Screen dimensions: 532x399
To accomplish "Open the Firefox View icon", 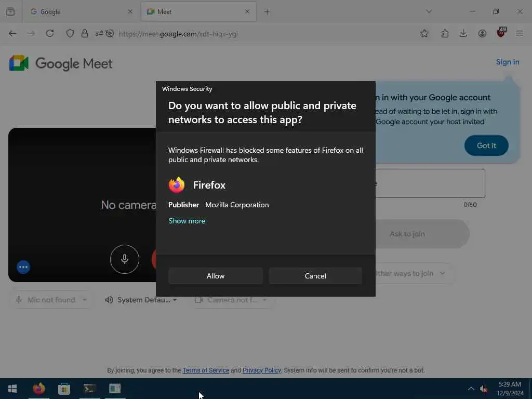I will [x=10, y=11].
